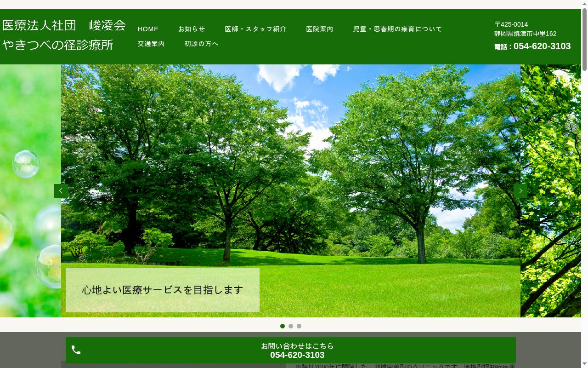This screenshot has width=588, height=368.
Task: Click the tree park slide image
Action: click(291, 191)
